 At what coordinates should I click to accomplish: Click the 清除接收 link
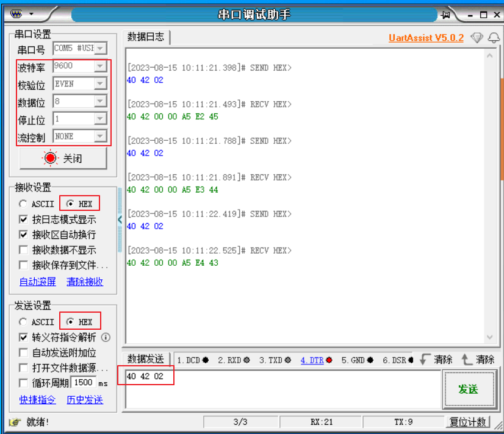[85, 282]
